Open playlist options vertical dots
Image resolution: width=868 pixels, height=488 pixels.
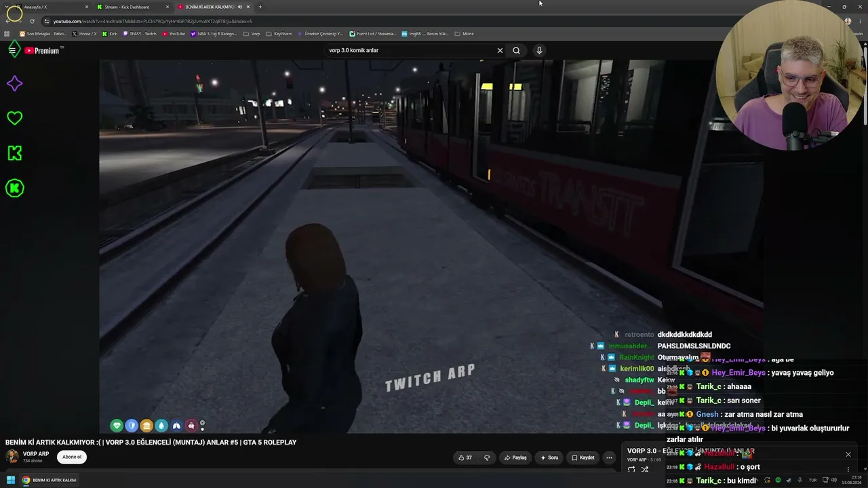(x=848, y=469)
